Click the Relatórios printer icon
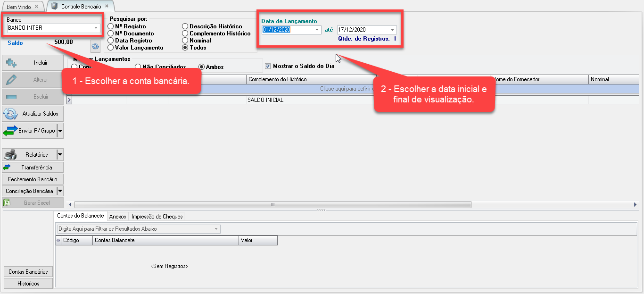Image resolution: width=644 pixels, height=294 pixels. coord(10,154)
